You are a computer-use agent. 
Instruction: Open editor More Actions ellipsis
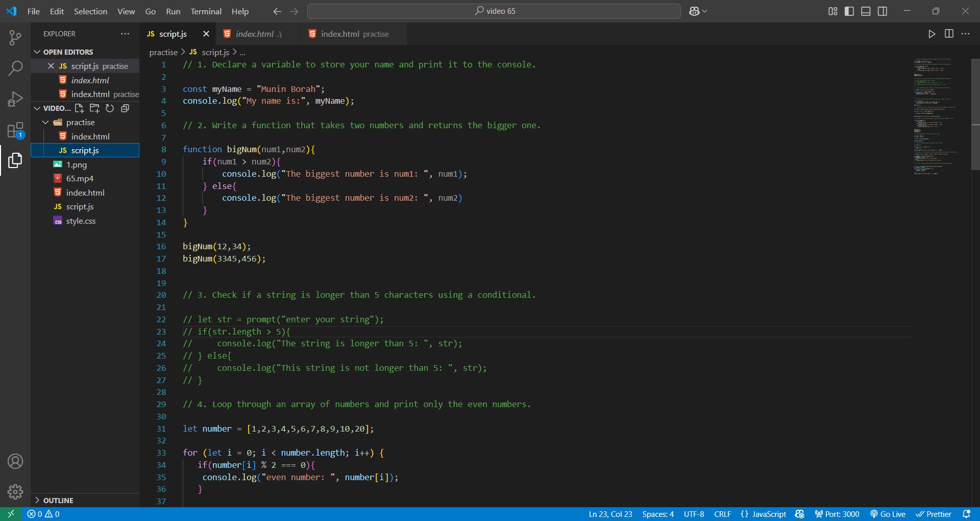pos(965,34)
